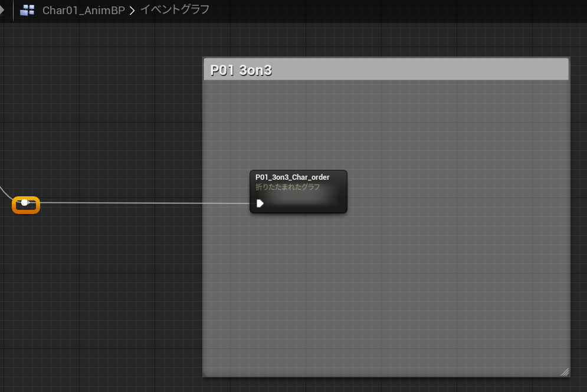587x392 pixels.
Task: Open Char01_AnimBP in the breadcrumb
Action: [84, 11]
